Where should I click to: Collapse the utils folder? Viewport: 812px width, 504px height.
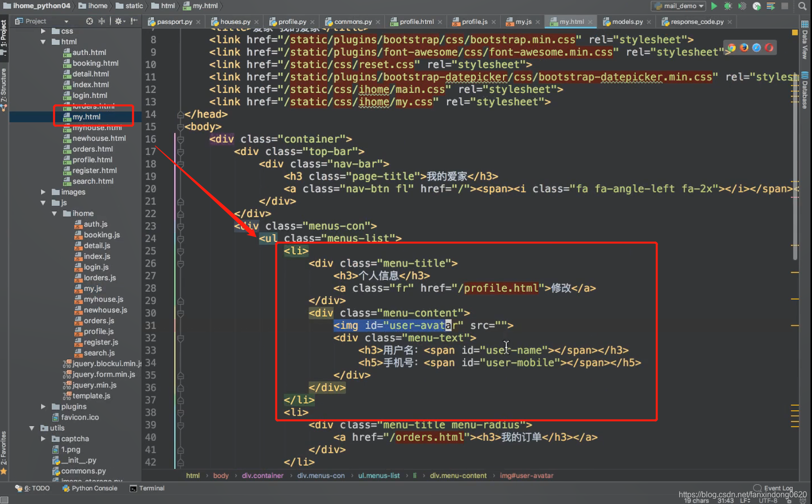coord(32,428)
